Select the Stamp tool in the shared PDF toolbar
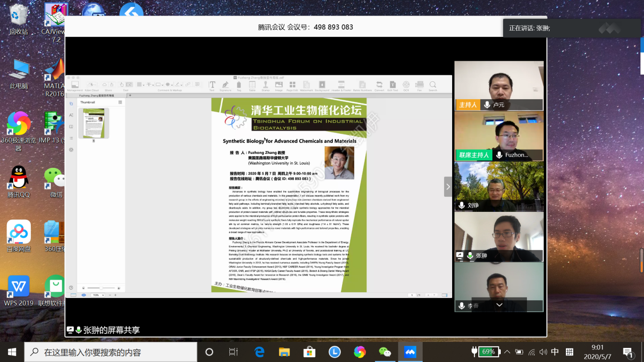Image resolution: width=644 pixels, height=362 pixels. (265, 86)
